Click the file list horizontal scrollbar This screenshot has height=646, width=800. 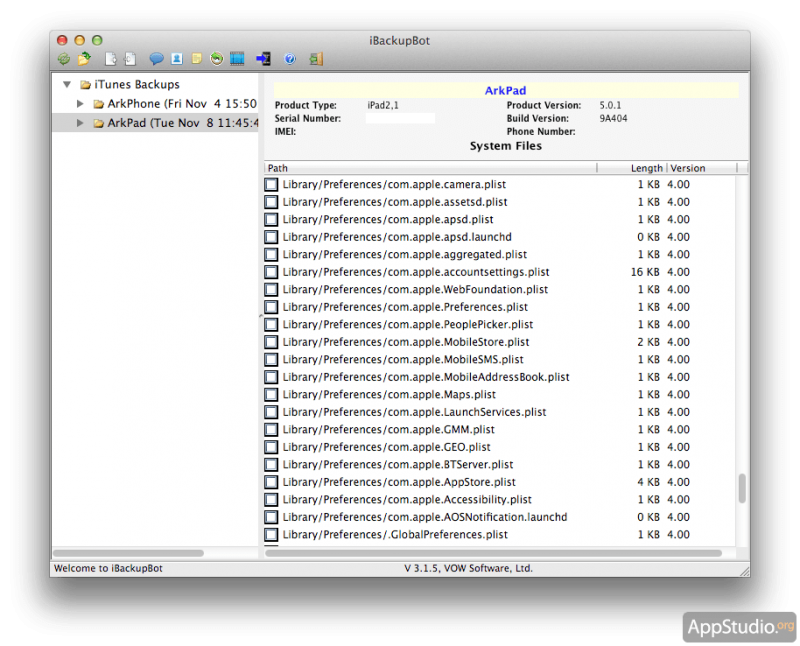493,554
